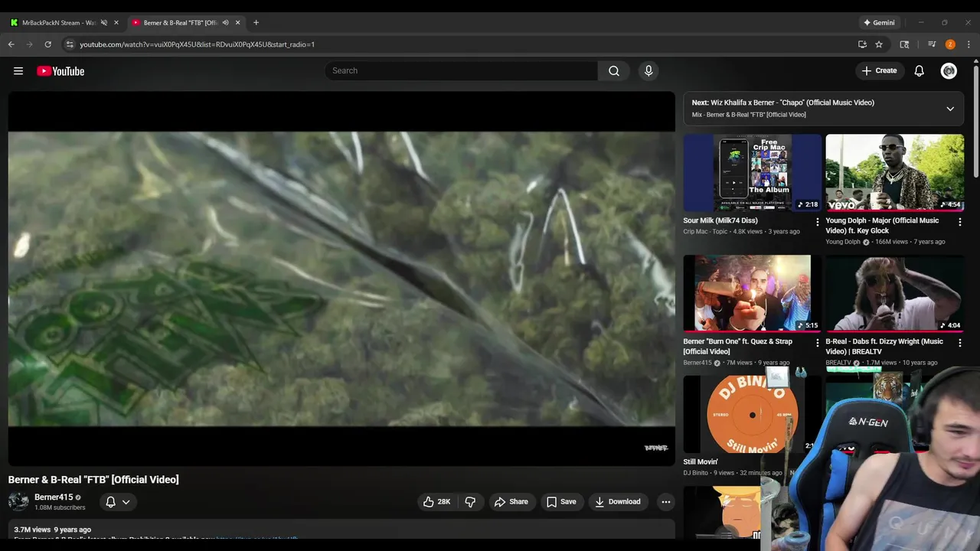Screen dimensions: 980x551
Task: Go back in browser history
Action: tap(11, 44)
